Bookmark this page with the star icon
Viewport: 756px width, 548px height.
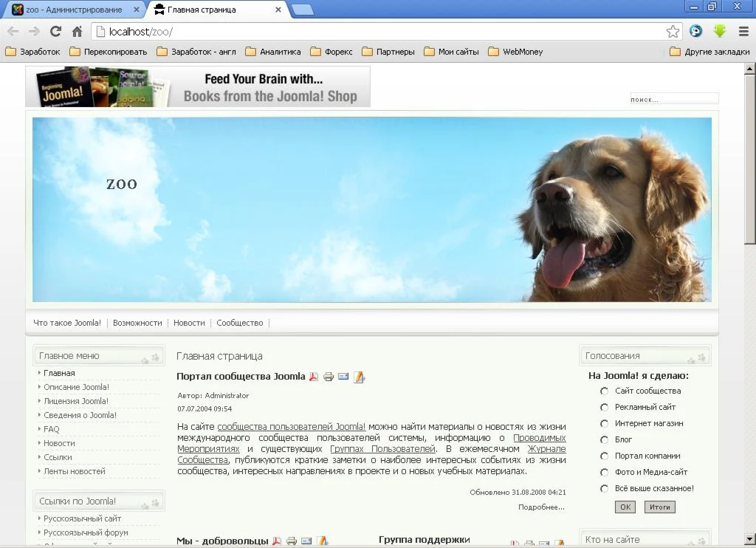pos(673,31)
